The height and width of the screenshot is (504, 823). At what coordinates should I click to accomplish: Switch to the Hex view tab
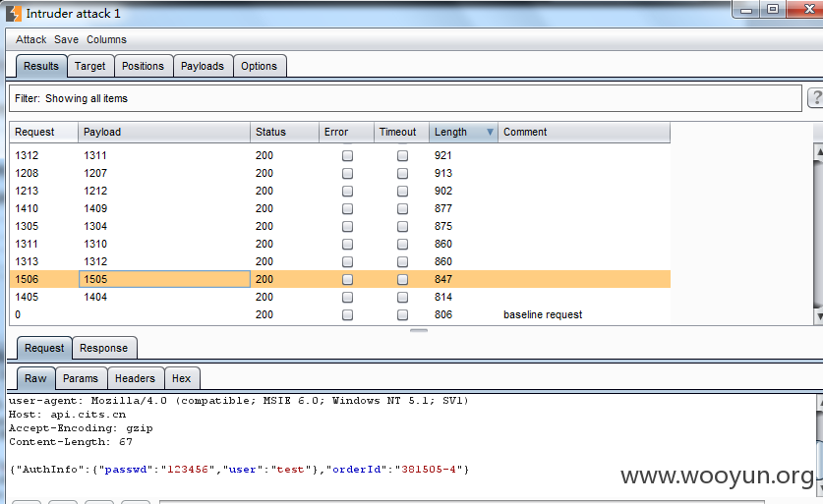click(182, 378)
